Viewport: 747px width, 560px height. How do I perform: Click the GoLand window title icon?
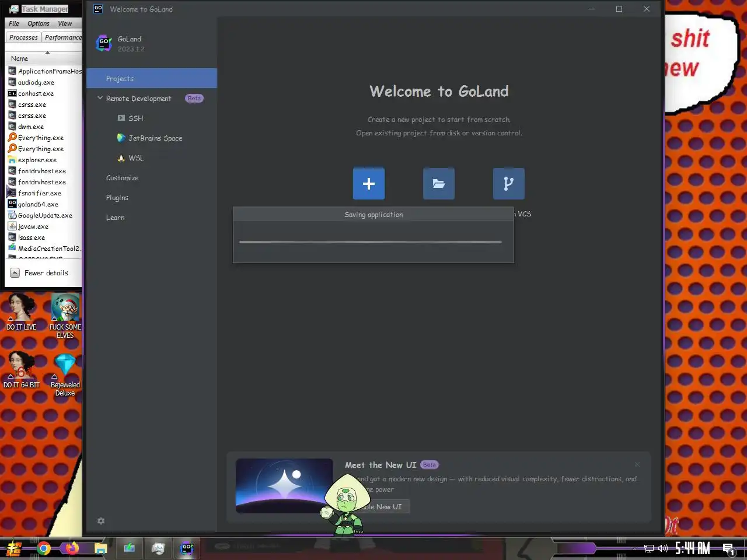[x=98, y=9]
